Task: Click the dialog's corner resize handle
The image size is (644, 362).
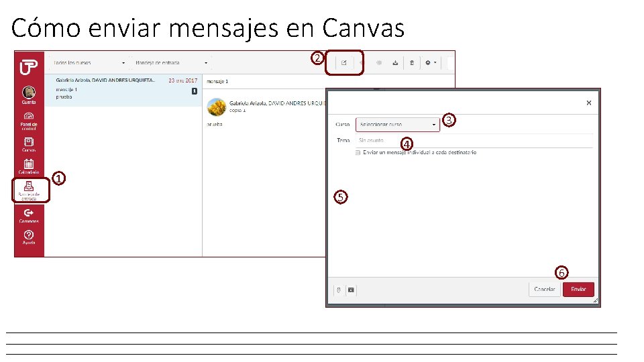Action: 596,301
